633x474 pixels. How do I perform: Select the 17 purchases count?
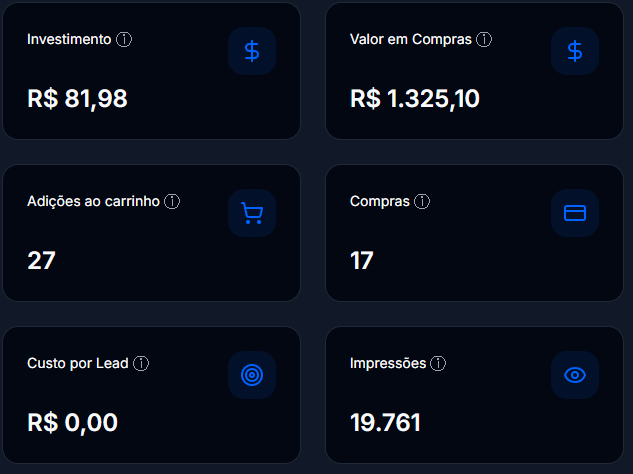coord(362,261)
